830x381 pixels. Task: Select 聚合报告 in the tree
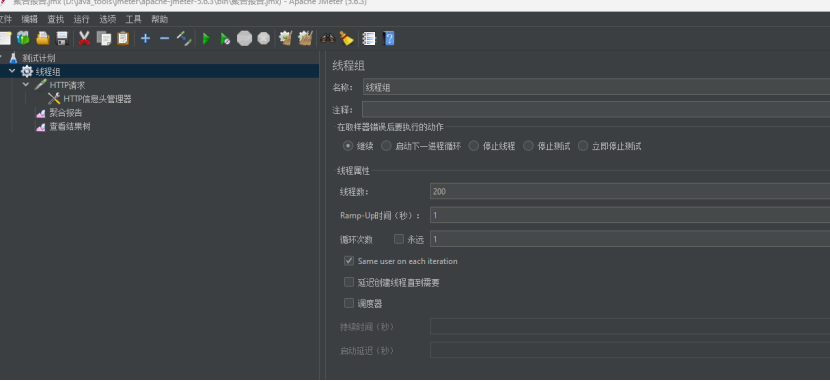coord(66,113)
